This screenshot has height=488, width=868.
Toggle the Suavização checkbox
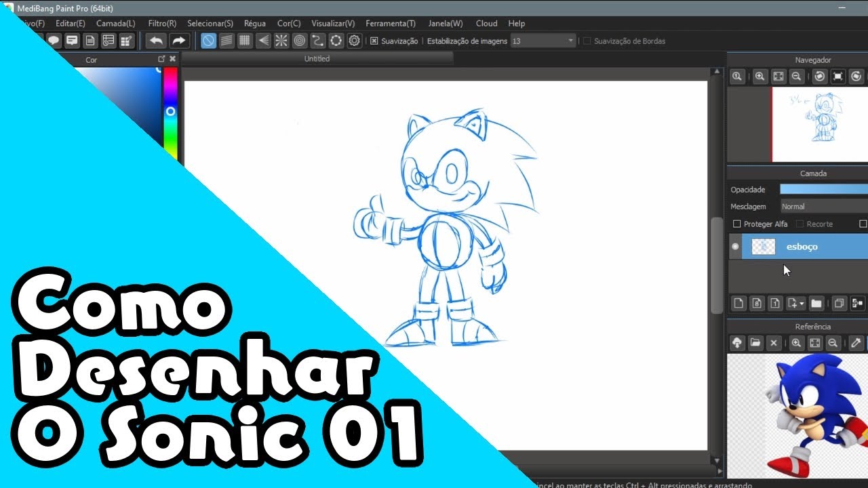[374, 41]
